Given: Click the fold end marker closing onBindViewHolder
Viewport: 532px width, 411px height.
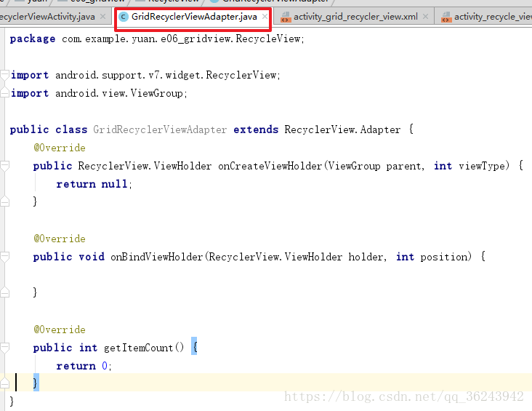Looking at the screenshot, I should point(4,292).
